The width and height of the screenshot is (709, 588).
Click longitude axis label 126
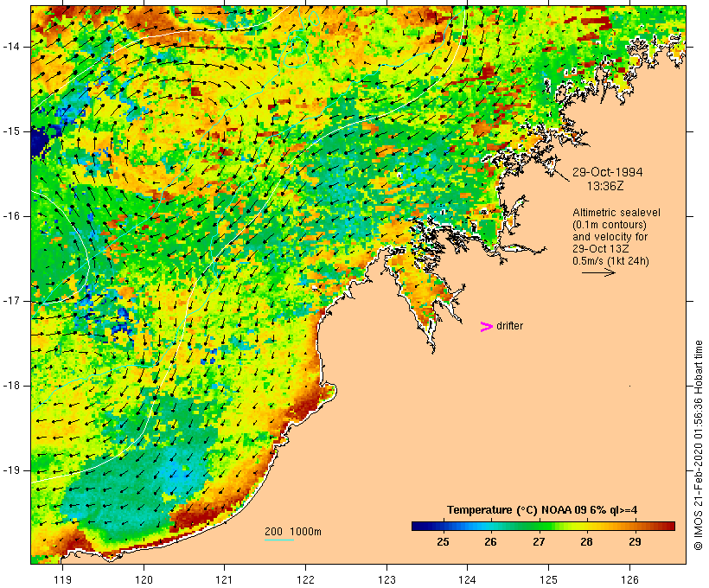[x=629, y=579]
